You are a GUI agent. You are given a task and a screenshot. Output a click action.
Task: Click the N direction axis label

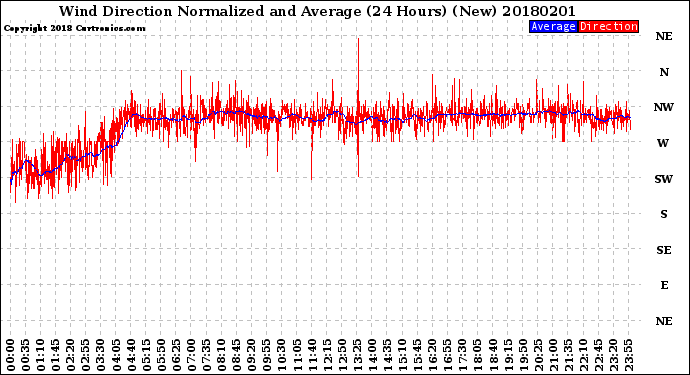(664, 72)
